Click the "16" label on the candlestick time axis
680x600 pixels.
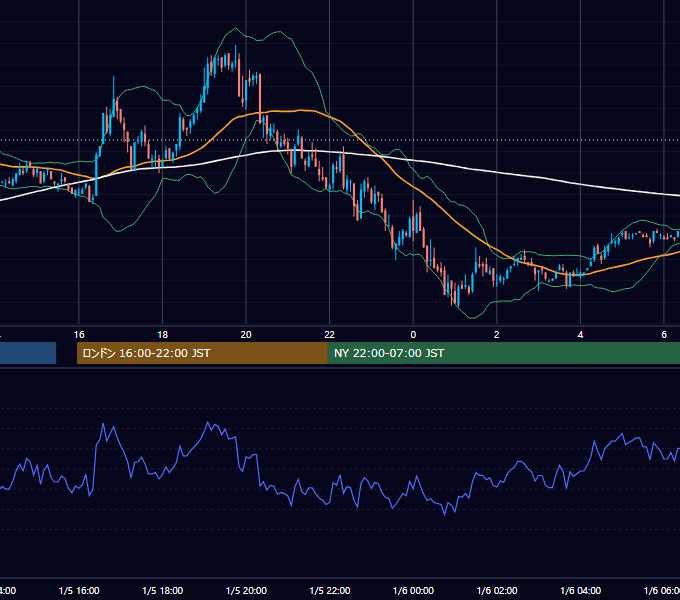tap(79, 335)
